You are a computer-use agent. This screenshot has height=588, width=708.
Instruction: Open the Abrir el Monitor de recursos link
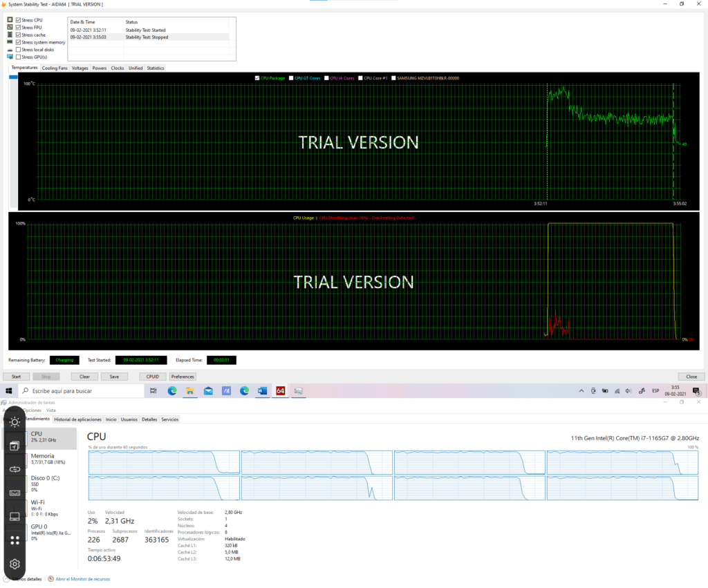pyautogui.click(x=82, y=579)
